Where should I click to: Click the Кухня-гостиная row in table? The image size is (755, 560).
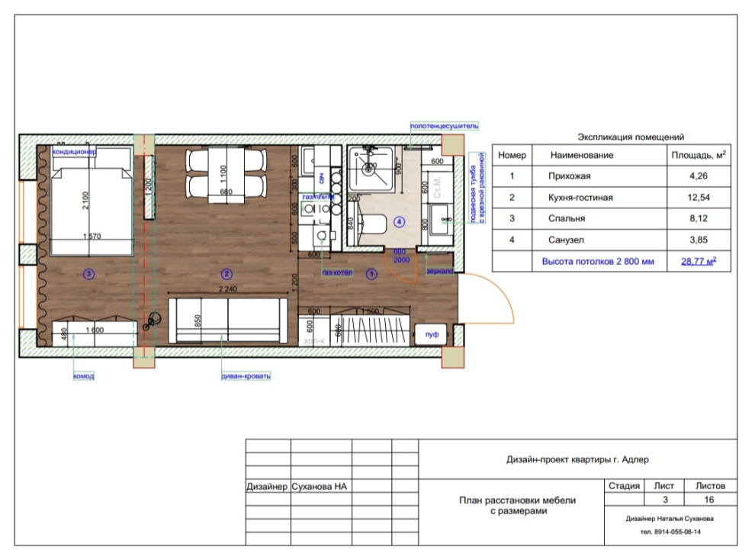pyautogui.click(x=580, y=198)
